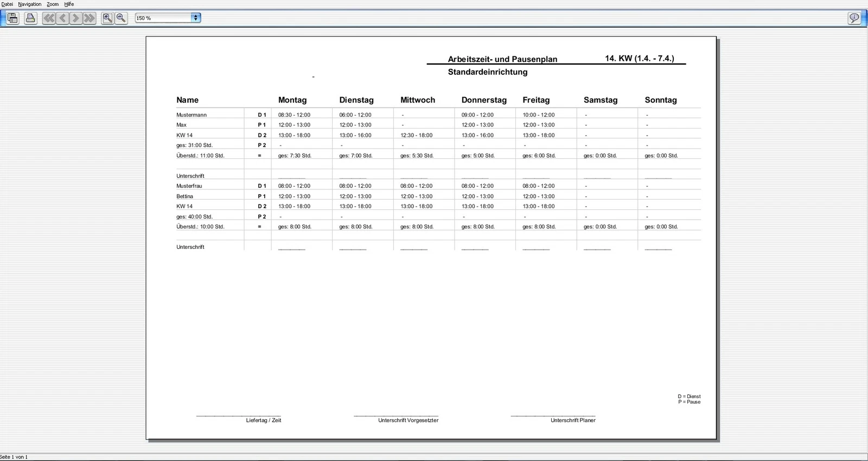Open the Zoom menu

(x=53, y=4)
